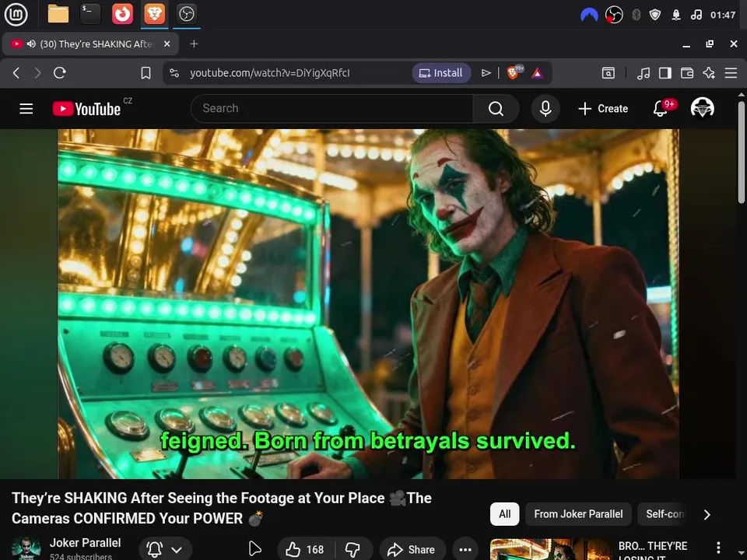
Task: Close the They're SHAKING YouTube tab
Action: 167,44
